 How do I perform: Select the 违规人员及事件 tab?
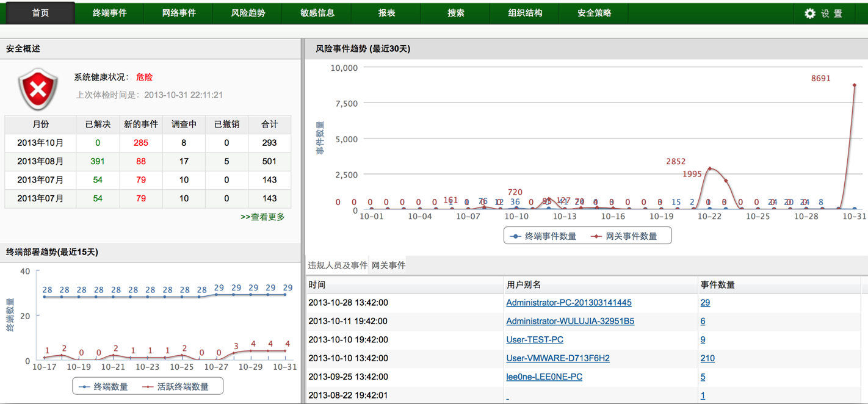point(338,265)
